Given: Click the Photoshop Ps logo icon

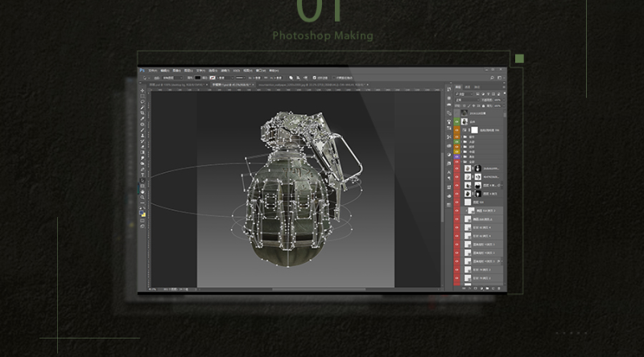Looking at the screenshot, I should 142,70.
